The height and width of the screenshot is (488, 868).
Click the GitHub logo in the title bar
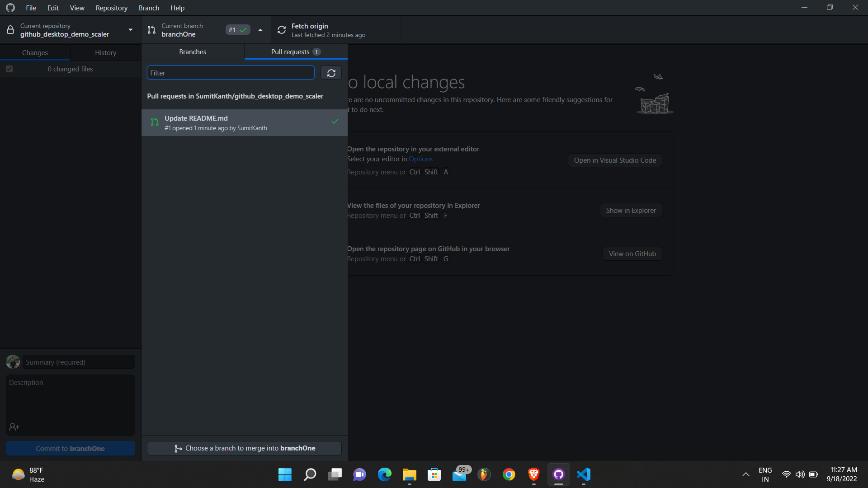click(10, 8)
